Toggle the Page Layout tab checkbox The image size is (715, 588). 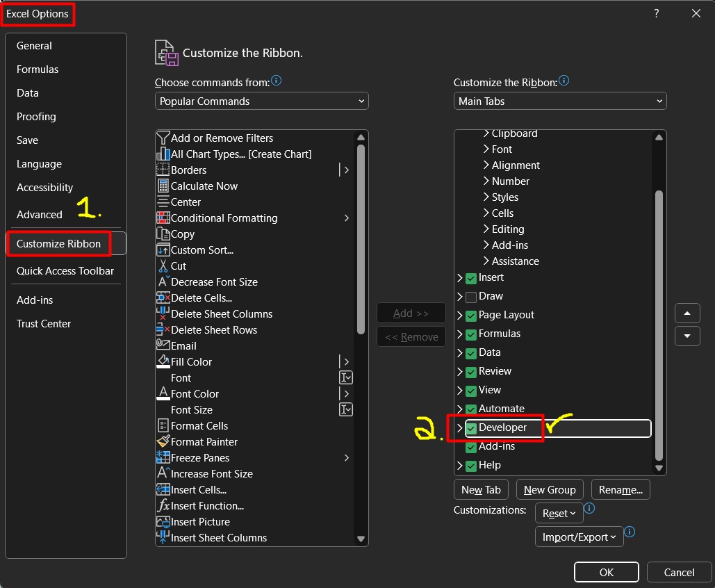[471, 316]
